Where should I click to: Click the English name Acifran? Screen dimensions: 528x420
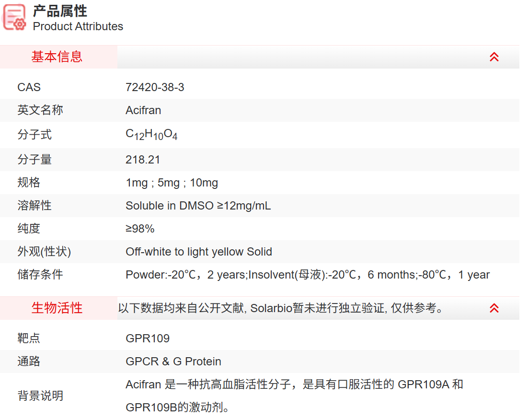pos(143,110)
